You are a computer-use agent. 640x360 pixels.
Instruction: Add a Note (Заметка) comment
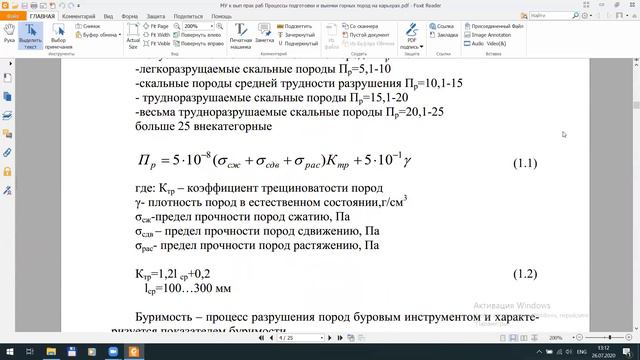264,33
